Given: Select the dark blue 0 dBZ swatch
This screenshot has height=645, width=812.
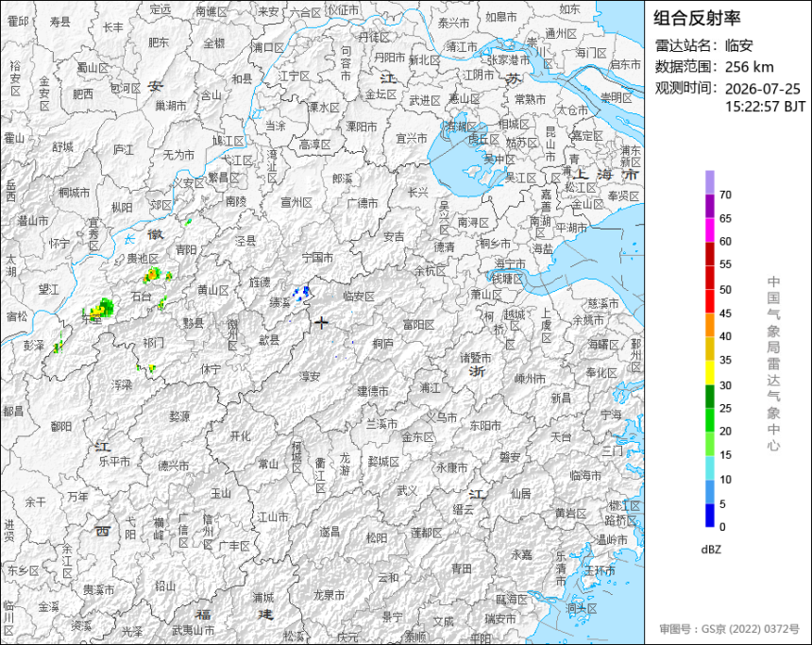Looking at the screenshot, I should coord(709,516).
